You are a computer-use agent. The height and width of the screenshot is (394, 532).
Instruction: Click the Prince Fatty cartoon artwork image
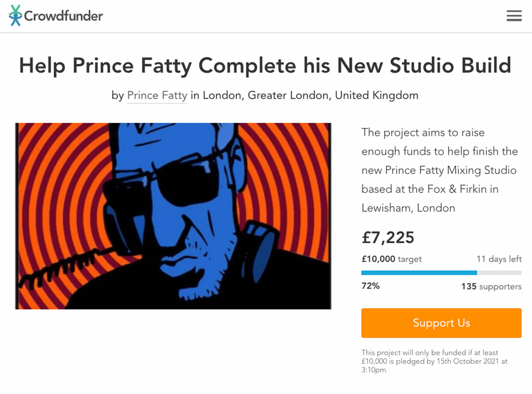click(173, 216)
